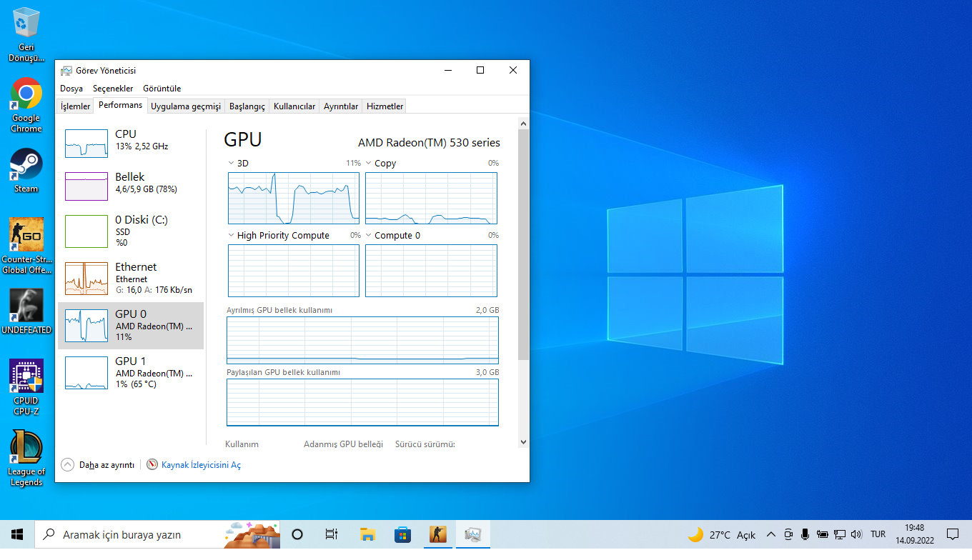Open Google Chrome desktop shortcut
This screenshot has width=972, height=560.
click(x=26, y=104)
